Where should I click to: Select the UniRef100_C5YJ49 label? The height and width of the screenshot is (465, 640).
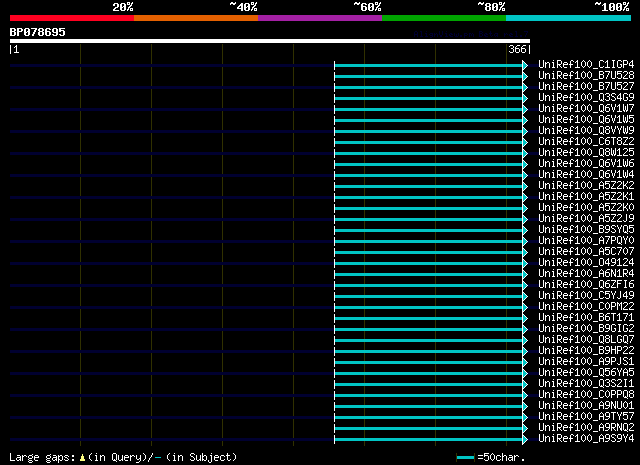[x=586, y=296]
